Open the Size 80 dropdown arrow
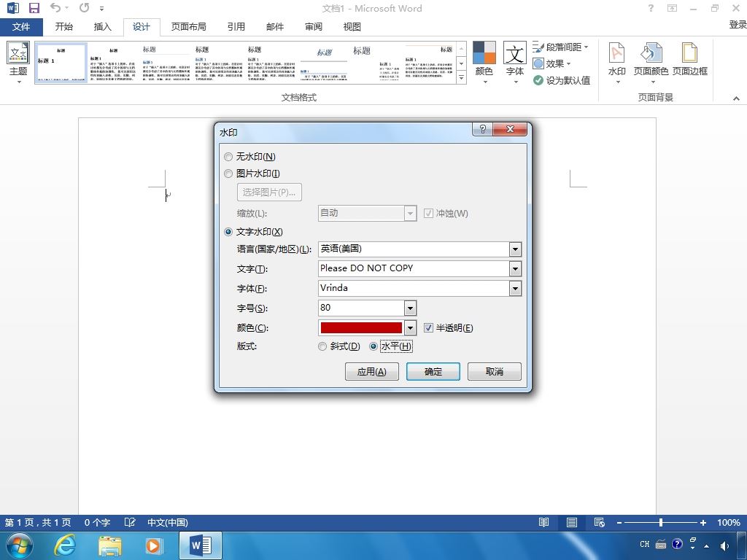Screen dimensions: 747x560 [x=410, y=308]
